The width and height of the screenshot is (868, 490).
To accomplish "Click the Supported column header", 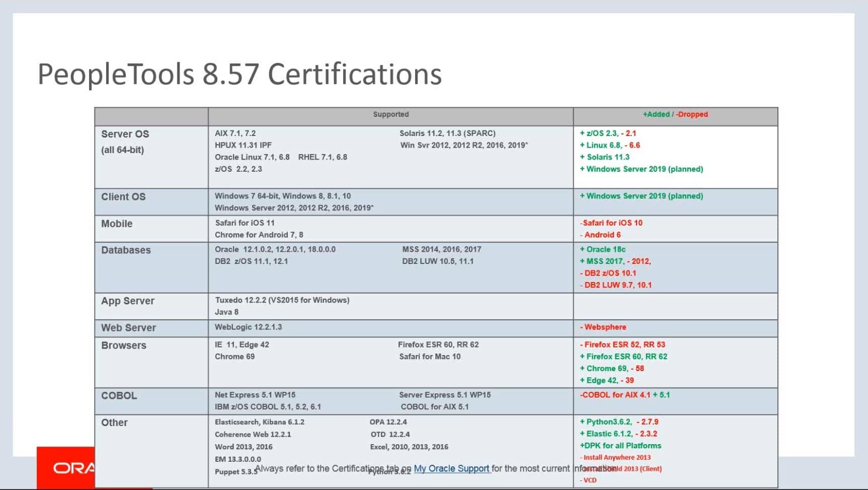I will click(390, 114).
